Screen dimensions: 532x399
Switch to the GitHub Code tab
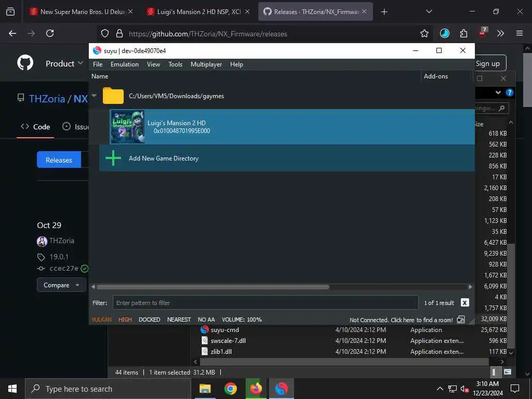(35, 127)
